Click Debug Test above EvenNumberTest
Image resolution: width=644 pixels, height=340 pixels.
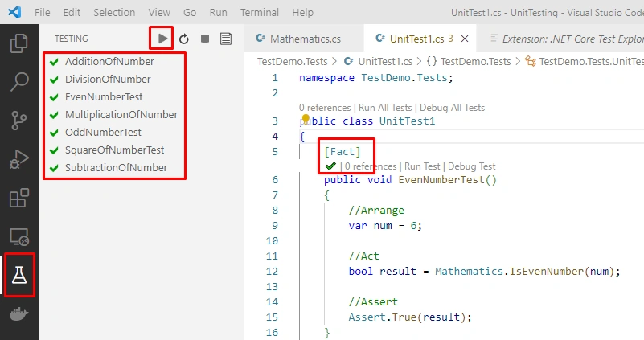[x=471, y=166]
